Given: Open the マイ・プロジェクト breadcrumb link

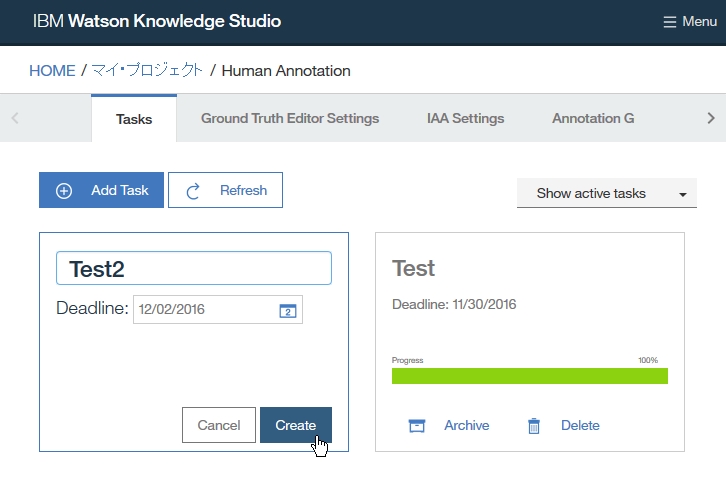Looking at the screenshot, I should [147, 71].
